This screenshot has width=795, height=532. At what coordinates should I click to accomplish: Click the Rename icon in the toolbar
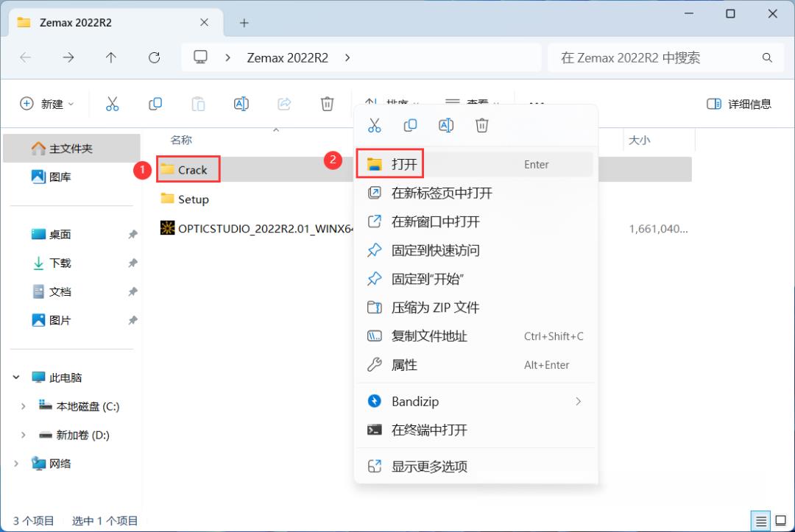[241, 104]
